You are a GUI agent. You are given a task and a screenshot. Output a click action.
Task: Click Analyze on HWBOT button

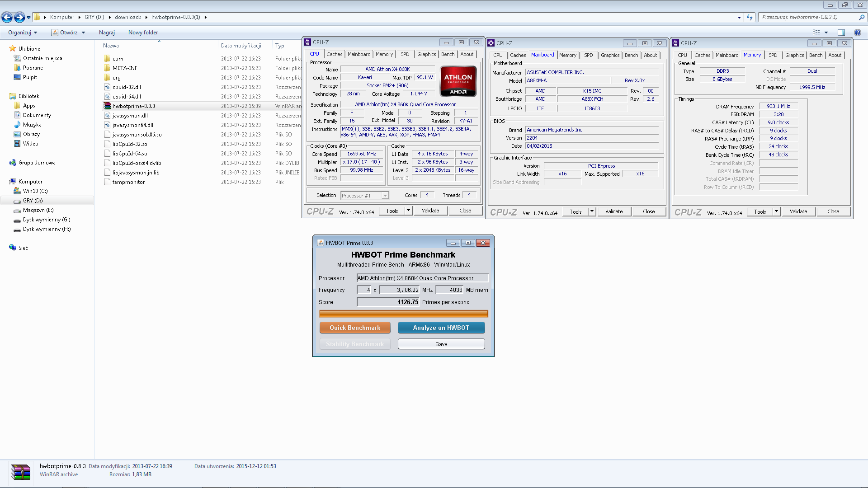point(441,328)
